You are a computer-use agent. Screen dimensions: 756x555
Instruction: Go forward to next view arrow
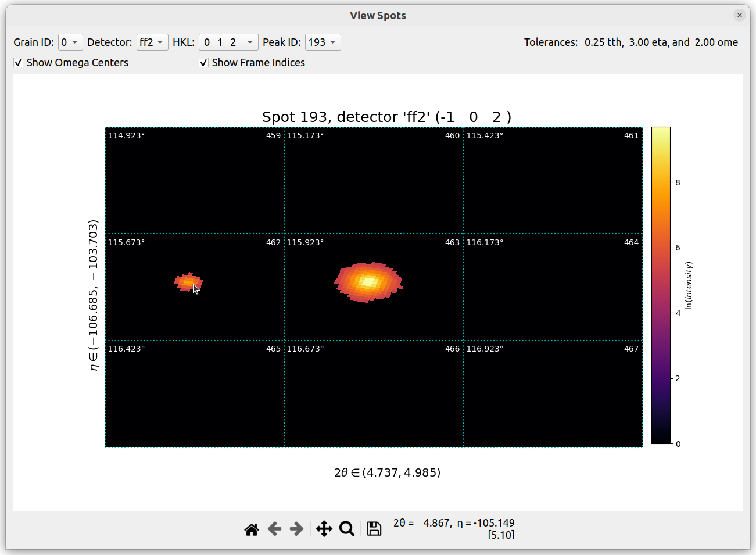(296, 529)
